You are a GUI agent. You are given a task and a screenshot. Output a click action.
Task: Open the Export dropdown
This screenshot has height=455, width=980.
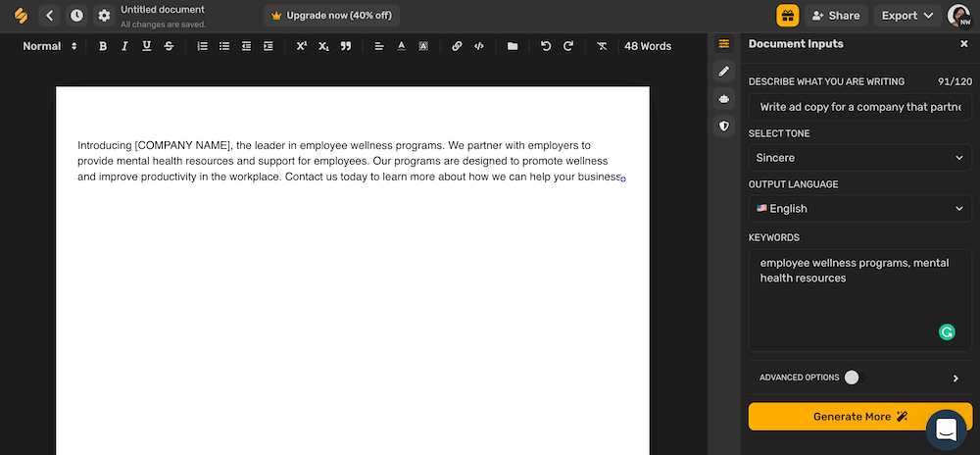(907, 16)
